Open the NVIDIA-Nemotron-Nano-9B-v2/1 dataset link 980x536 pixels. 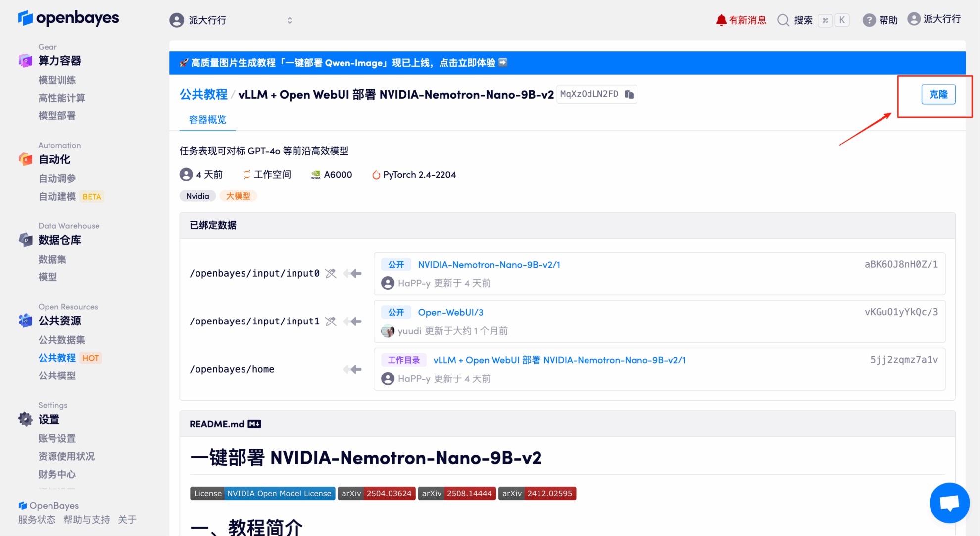point(489,265)
